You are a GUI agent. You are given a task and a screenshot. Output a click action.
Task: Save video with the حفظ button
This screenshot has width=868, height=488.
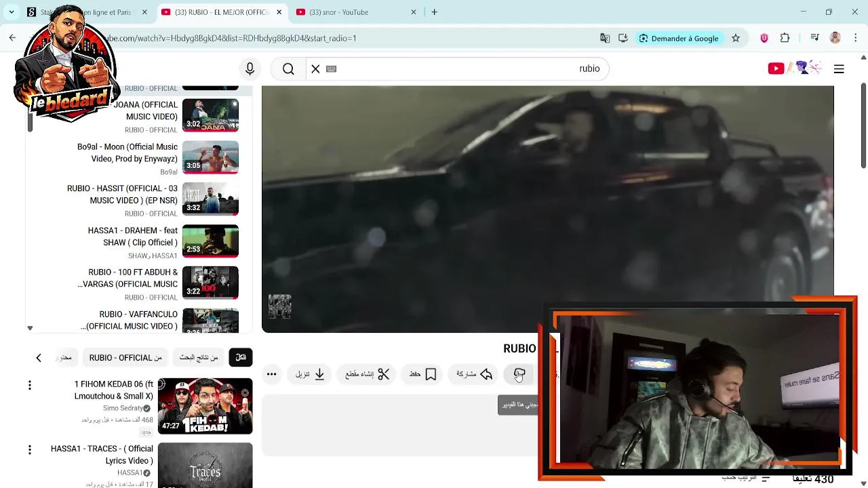tap(422, 374)
